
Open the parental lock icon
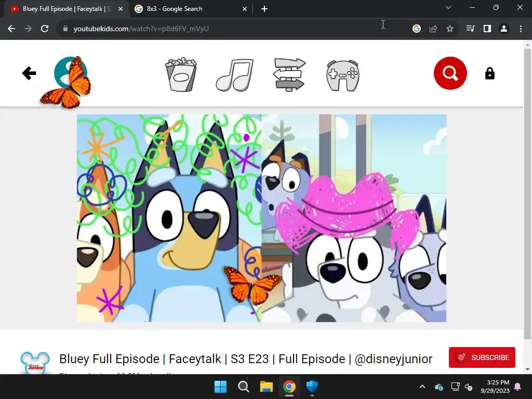tap(489, 73)
